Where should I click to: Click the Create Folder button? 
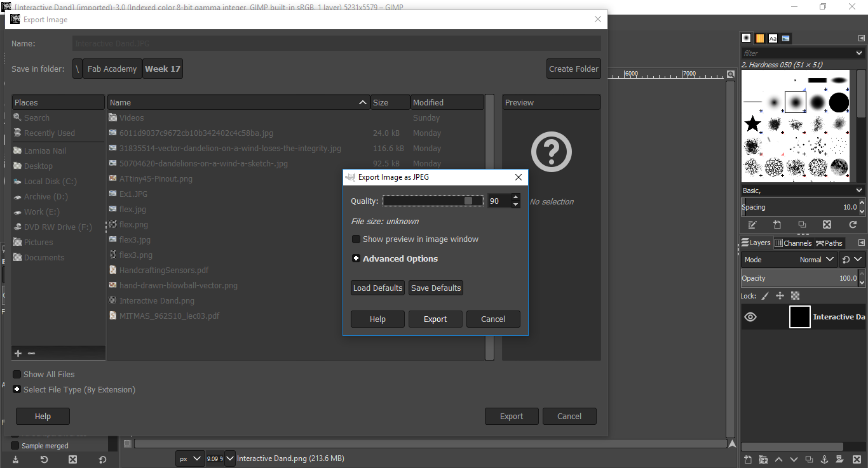pyautogui.click(x=574, y=69)
